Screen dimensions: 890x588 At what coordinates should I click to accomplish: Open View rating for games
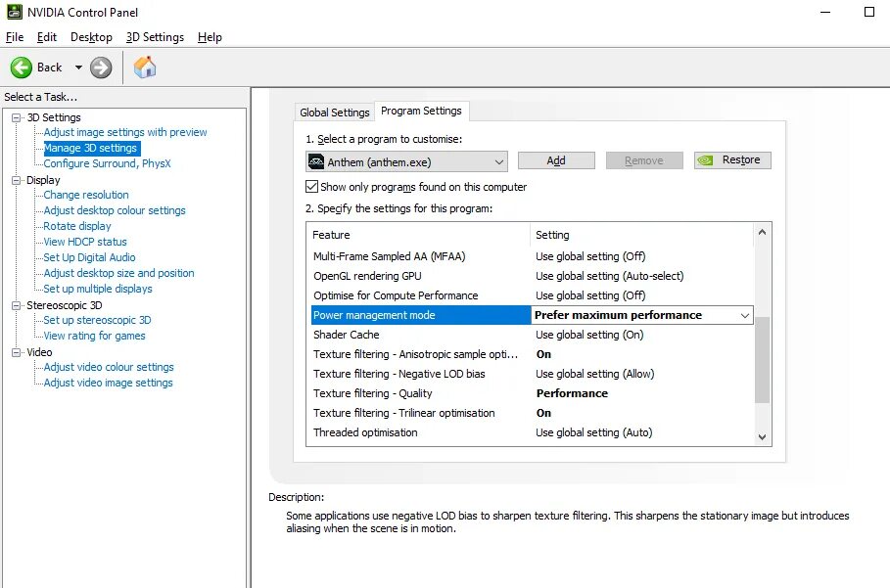pyautogui.click(x=94, y=336)
